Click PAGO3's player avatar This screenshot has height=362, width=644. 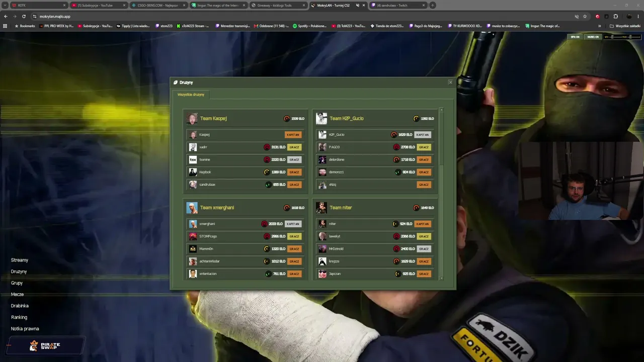point(323,147)
